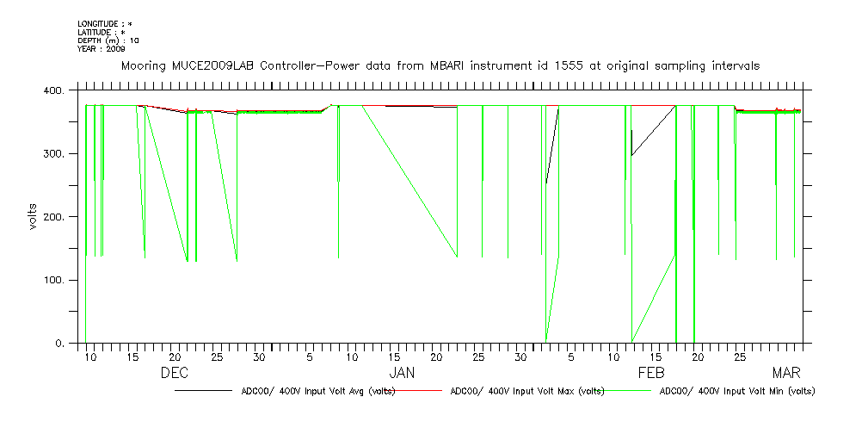Screen dimensions: 868x434
Task: Click the YEAR : 2009 label
Action: point(102,49)
